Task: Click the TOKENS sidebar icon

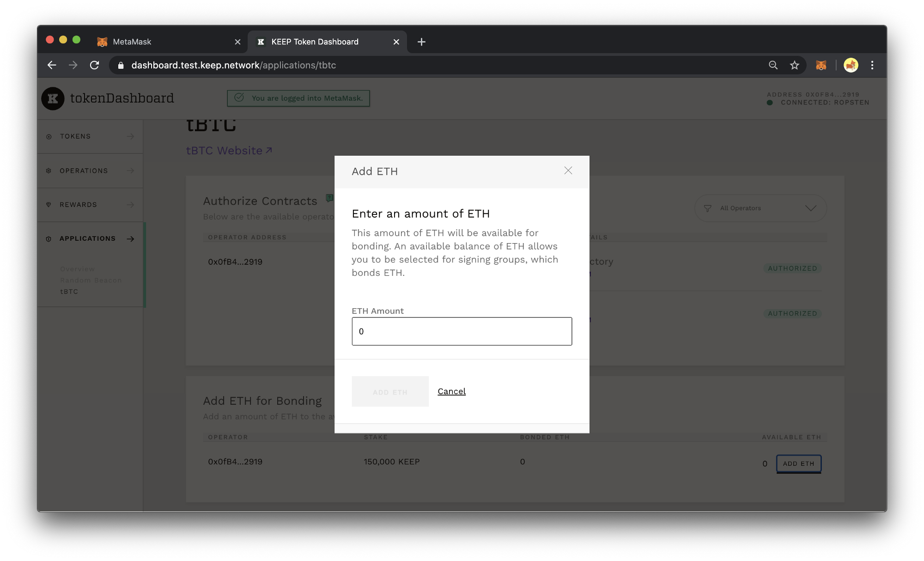Action: [x=49, y=137]
